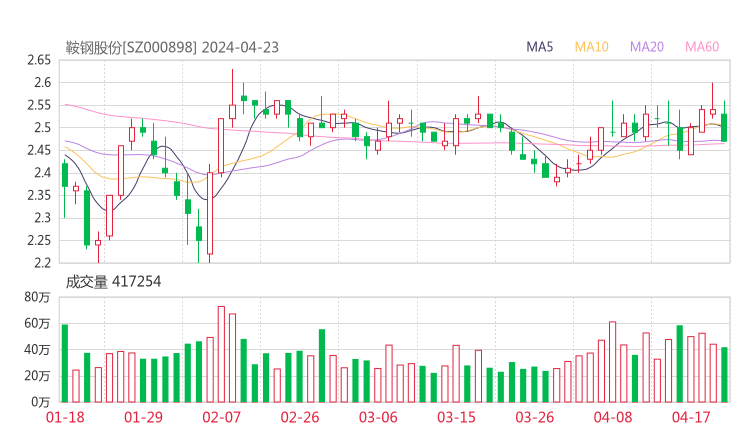Click the 0万 volume axis label
Viewport: 740px width, 440px height.
[40, 402]
